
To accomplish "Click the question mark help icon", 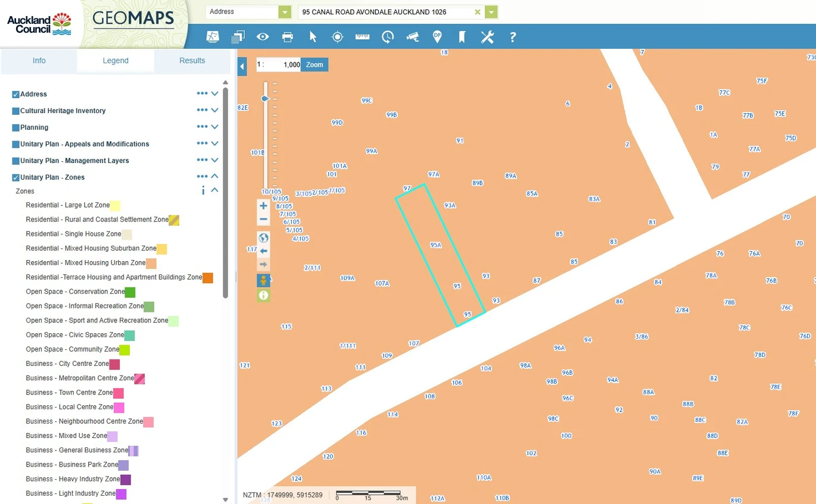I will click(x=512, y=37).
